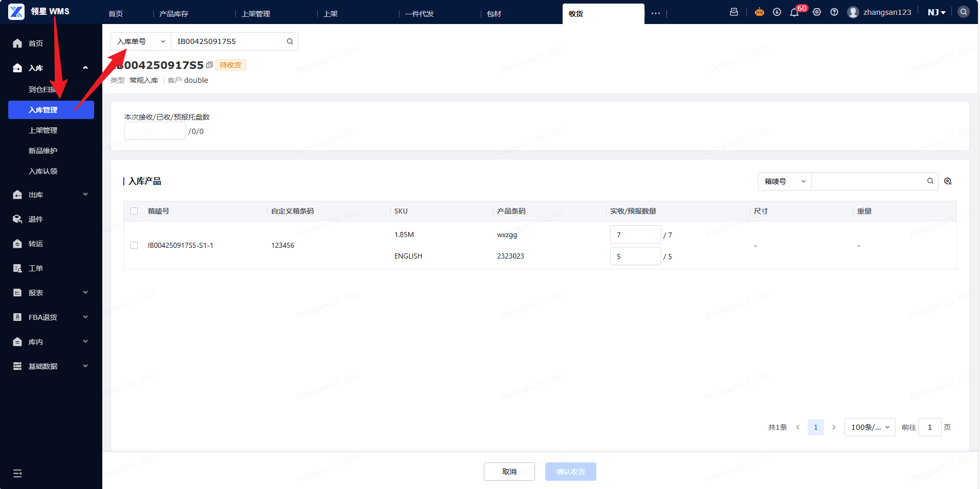Open 入库认领 in the sidebar
The height and width of the screenshot is (489, 980).
tap(43, 171)
